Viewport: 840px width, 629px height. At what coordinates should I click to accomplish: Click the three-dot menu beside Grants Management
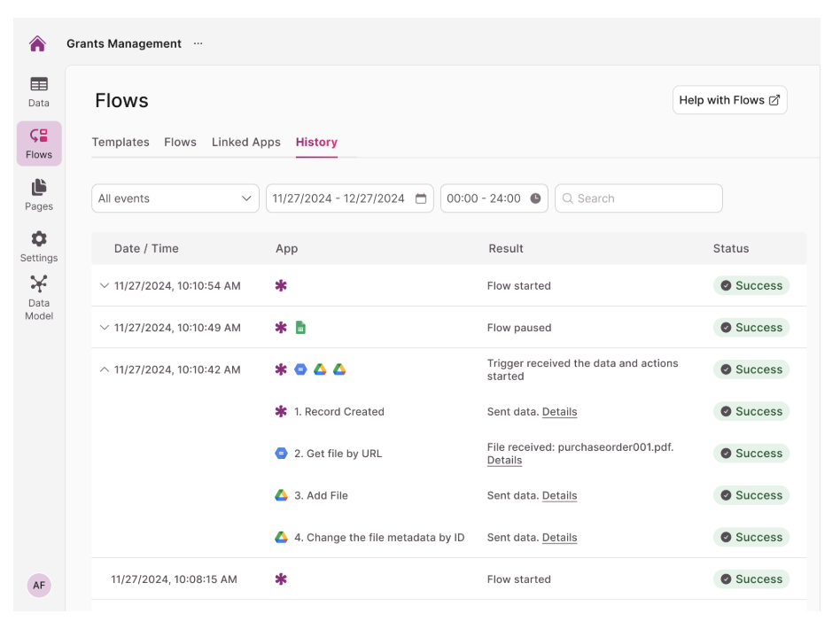[x=198, y=43]
